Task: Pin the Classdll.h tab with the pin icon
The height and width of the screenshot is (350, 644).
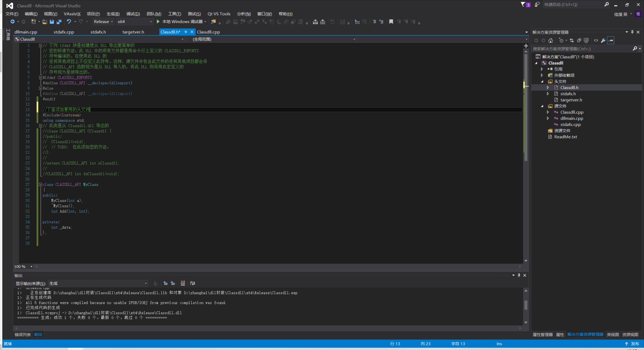Action: (186, 32)
